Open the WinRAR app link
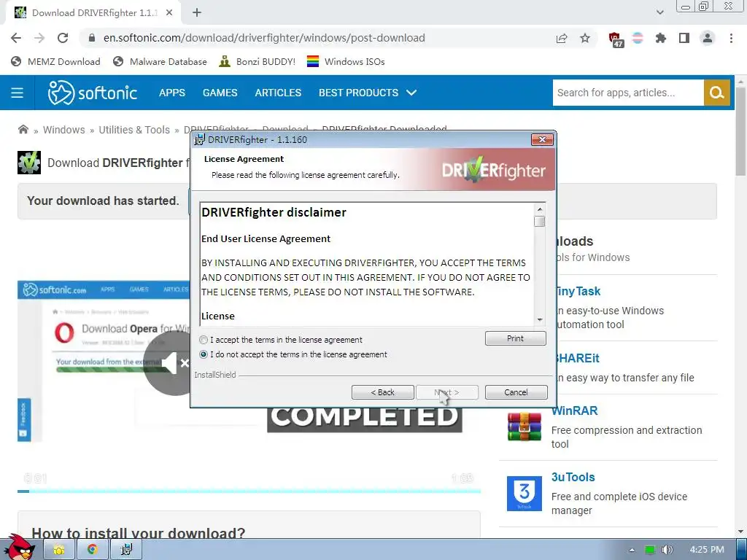This screenshot has width=747, height=560. [x=575, y=411]
